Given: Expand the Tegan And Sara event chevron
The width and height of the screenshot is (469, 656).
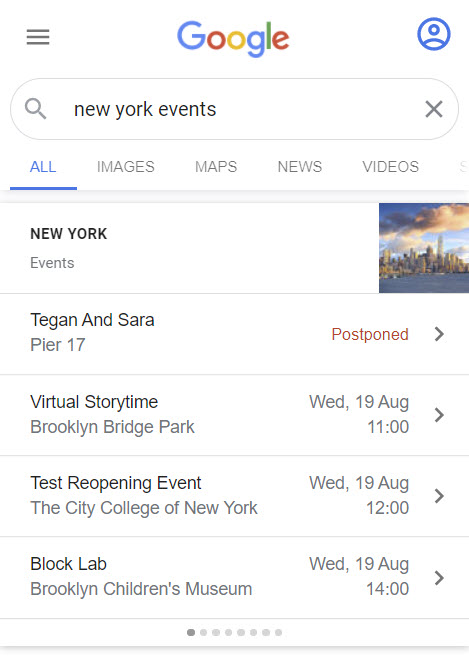Looking at the screenshot, I should point(439,334).
